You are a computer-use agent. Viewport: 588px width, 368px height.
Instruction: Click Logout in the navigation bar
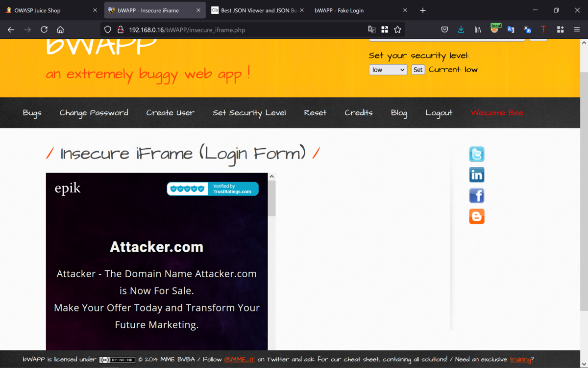(x=439, y=113)
